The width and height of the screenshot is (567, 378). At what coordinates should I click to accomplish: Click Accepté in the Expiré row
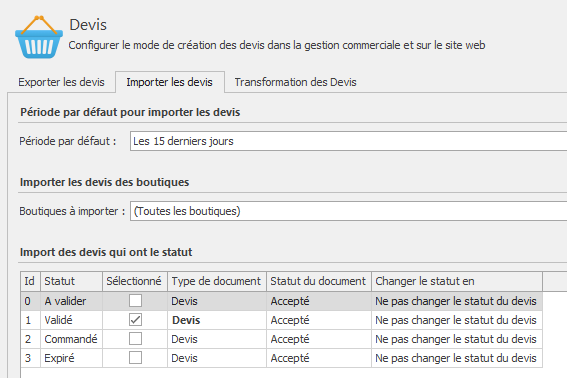click(319, 358)
